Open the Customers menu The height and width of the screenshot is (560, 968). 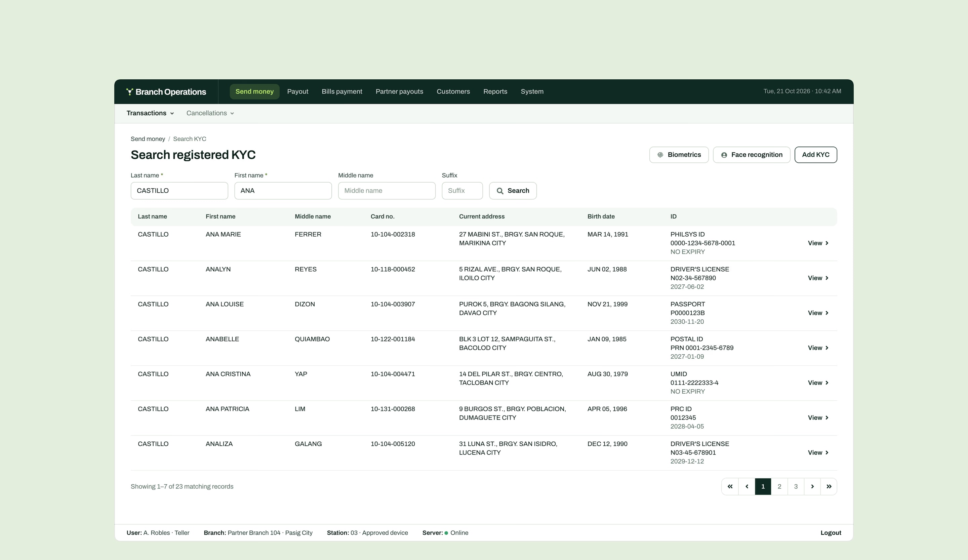click(x=453, y=91)
